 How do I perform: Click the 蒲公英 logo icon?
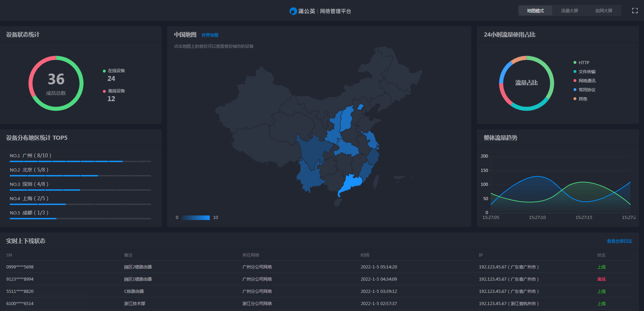[293, 11]
